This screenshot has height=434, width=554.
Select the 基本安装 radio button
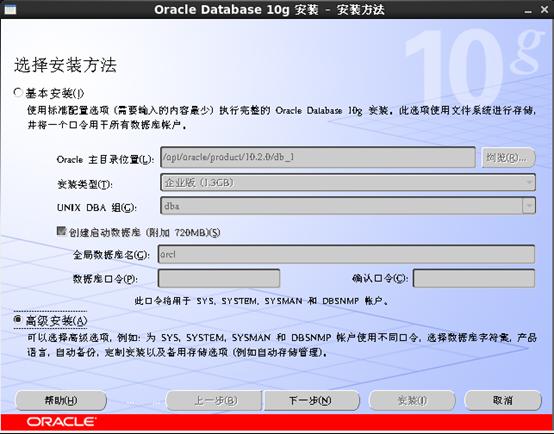pyautogui.click(x=18, y=93)
